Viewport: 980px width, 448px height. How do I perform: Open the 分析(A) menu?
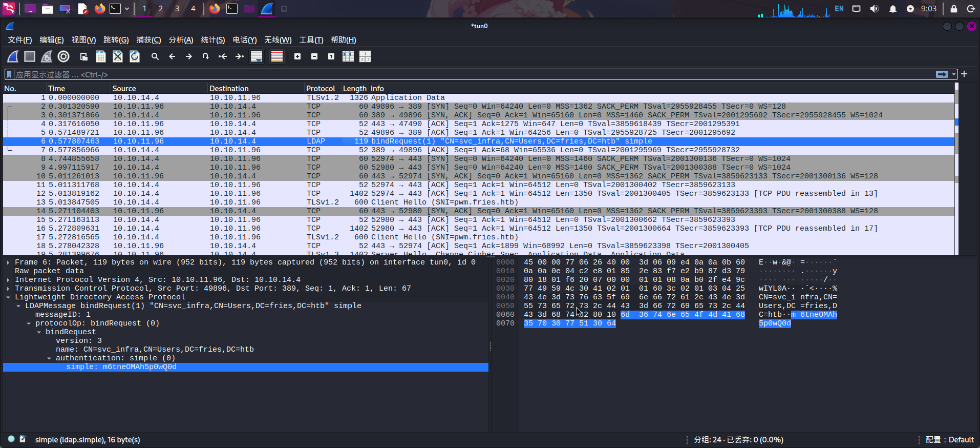click(x=181, y=40)
